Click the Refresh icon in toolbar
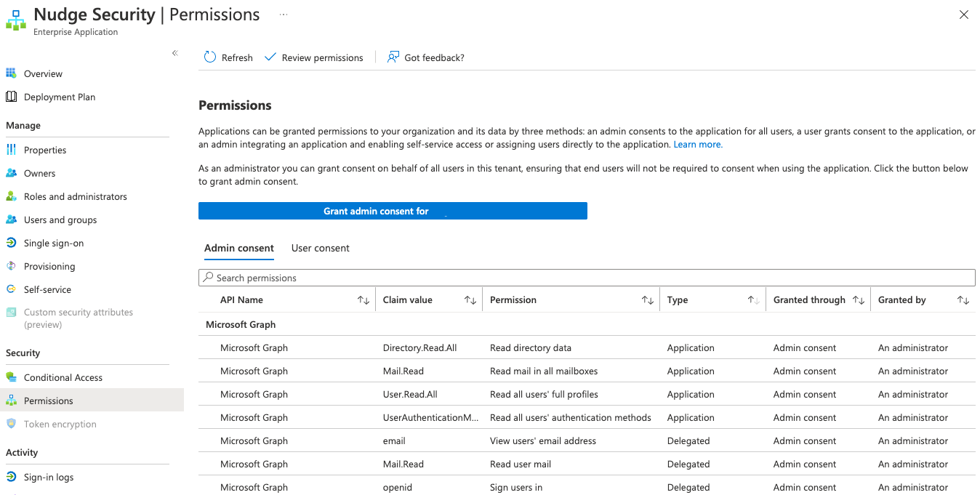Image resolution: width=980 pixels, height=495 pixels. 210,57
